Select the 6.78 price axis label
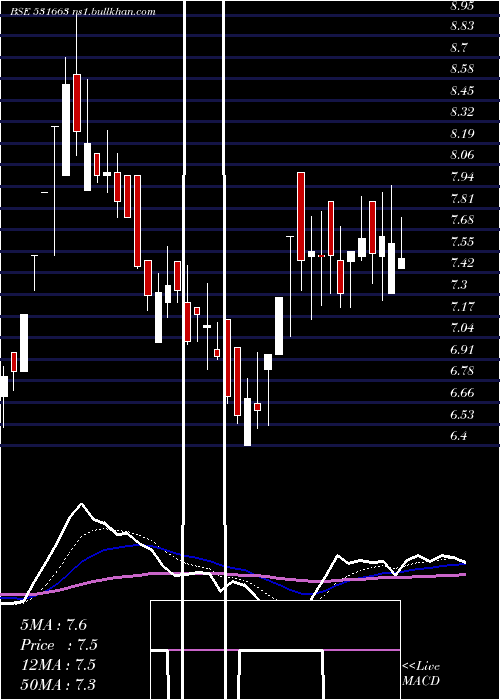The height and width of the screenshot is (700, 500). [x=462, y=371]
